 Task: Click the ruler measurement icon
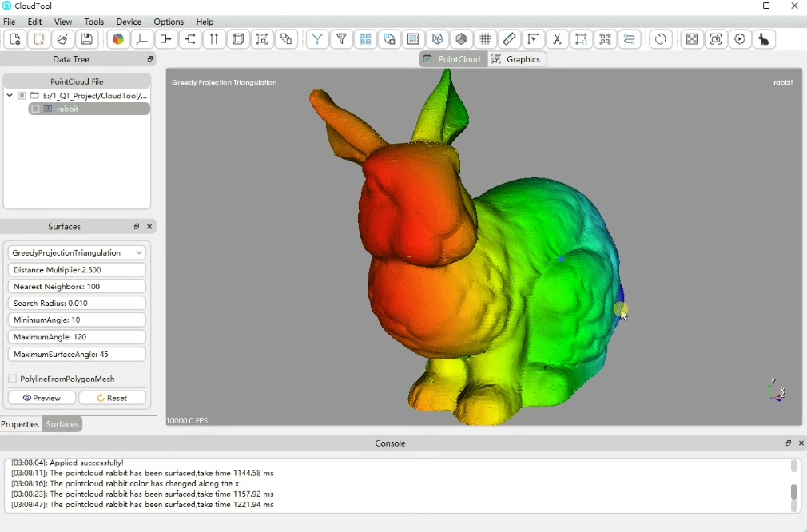click(509, 39)
